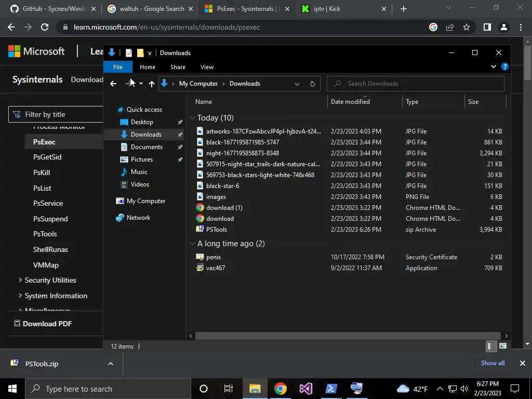
Task: Click the New folder icon in Explorer title bar
Action: [140, 53]
